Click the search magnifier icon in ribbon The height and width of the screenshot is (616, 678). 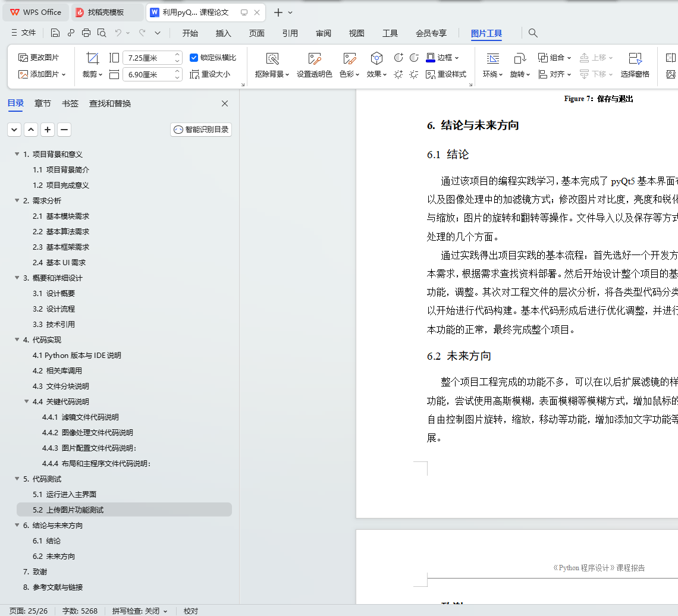533,33
